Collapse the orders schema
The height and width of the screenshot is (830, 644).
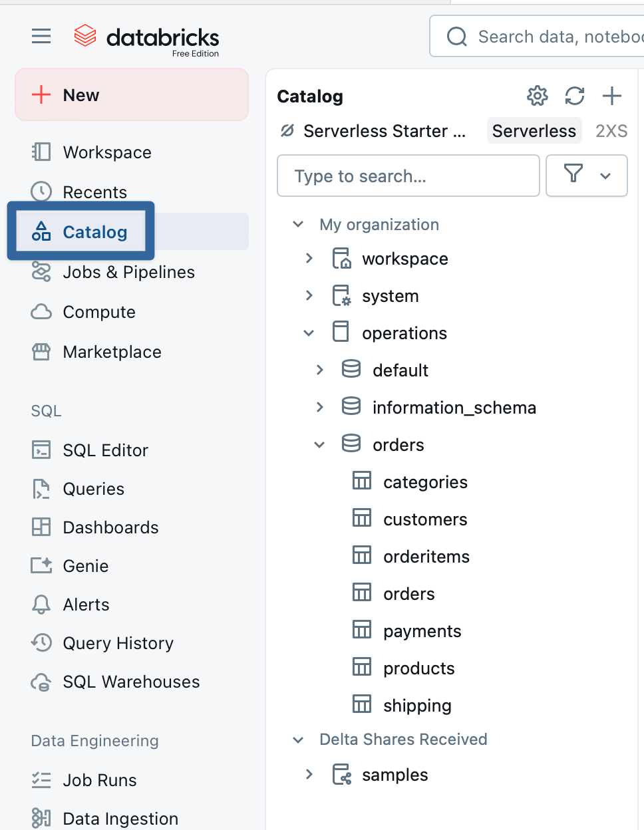coord(319,444)
